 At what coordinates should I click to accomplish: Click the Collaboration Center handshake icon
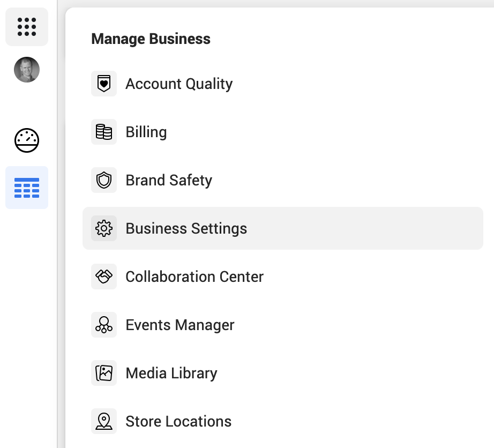(104, 277)
